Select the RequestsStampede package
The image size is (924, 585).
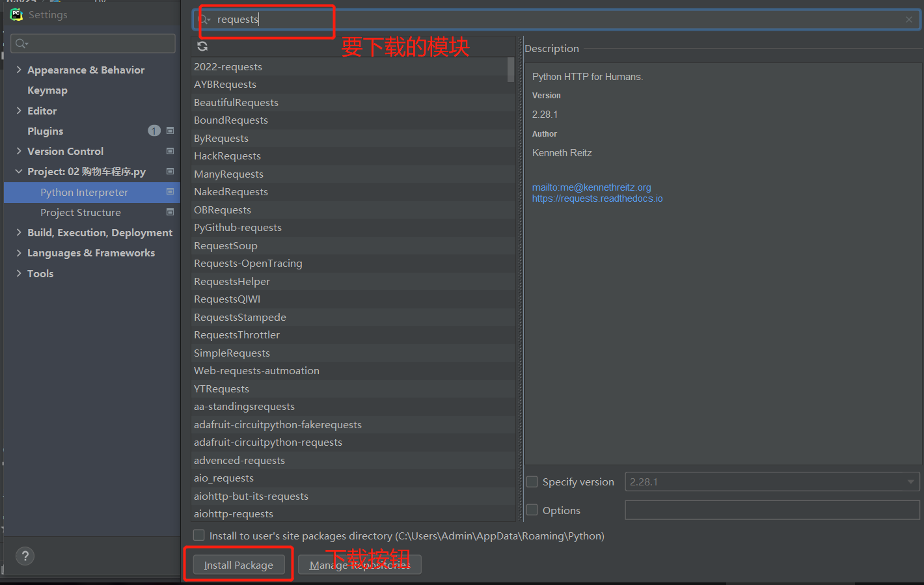[353, 317]
